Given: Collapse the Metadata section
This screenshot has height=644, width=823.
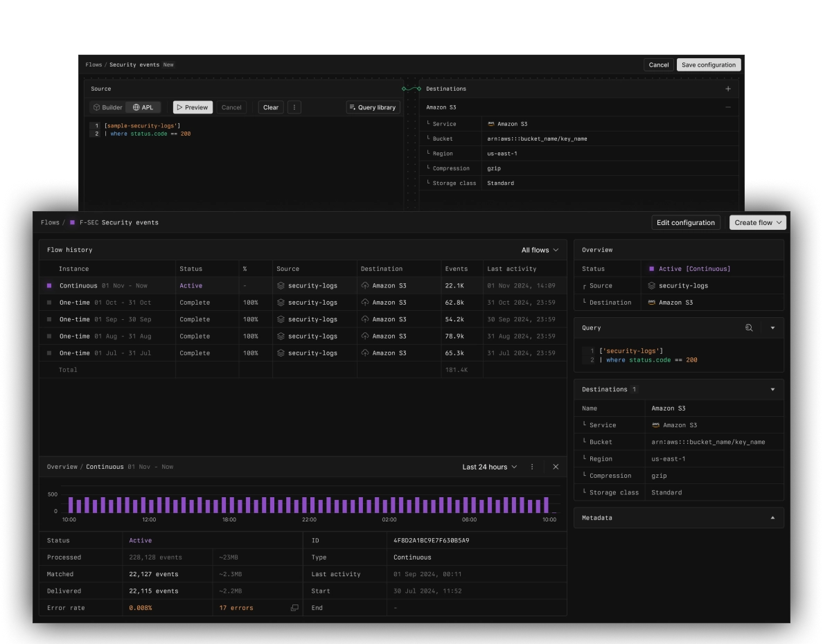Looking at the screenshot, I should (x=774, y=517).
